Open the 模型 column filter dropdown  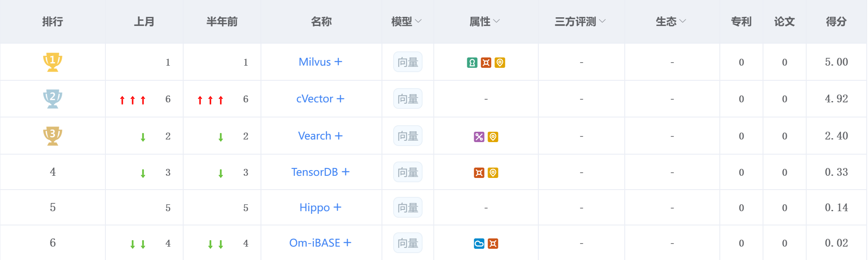click(418, 22)
